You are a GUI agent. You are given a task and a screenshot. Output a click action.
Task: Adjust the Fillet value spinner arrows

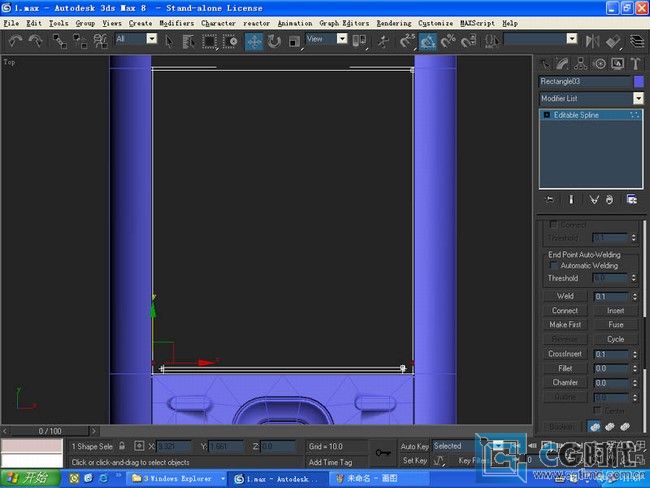(634, 368)
